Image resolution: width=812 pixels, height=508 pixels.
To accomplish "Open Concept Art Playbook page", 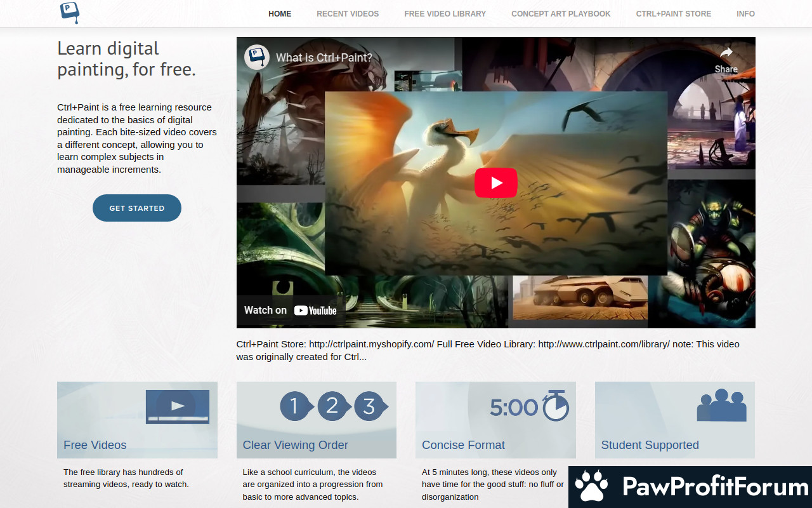I will 561,13.
